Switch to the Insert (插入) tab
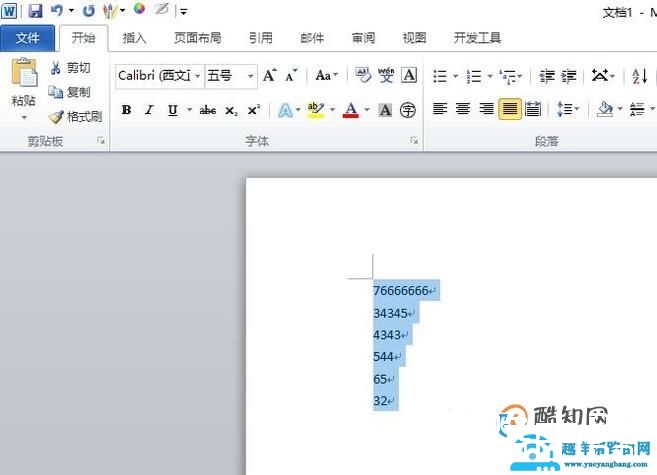This screenshot has height=475, width=657. point(135,38)
